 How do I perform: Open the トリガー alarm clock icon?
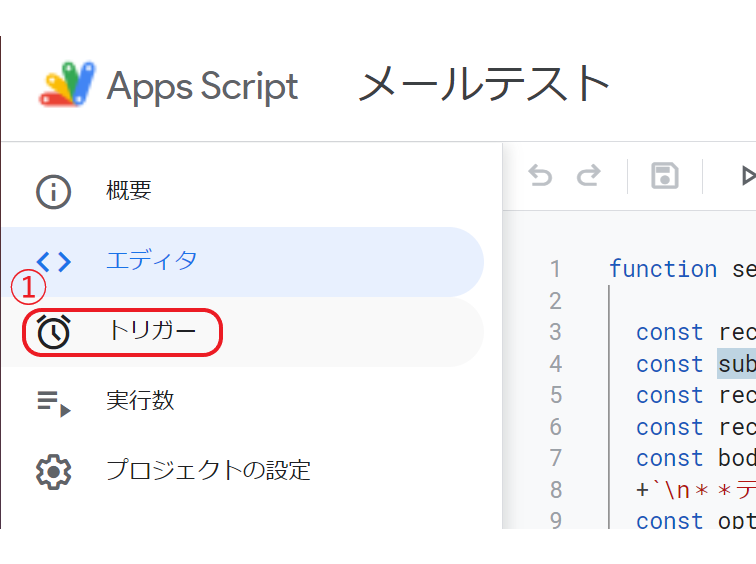[x=54, y=332]
